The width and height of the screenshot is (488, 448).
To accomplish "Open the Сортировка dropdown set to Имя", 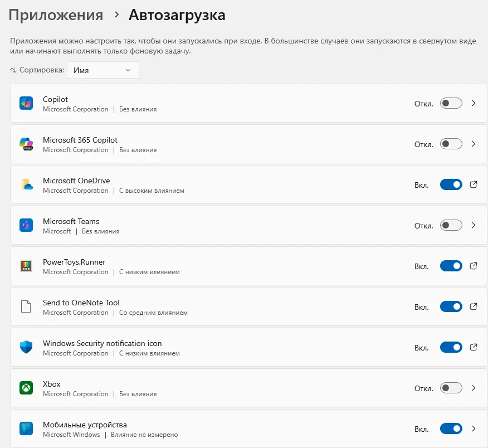I will (103, 71).
